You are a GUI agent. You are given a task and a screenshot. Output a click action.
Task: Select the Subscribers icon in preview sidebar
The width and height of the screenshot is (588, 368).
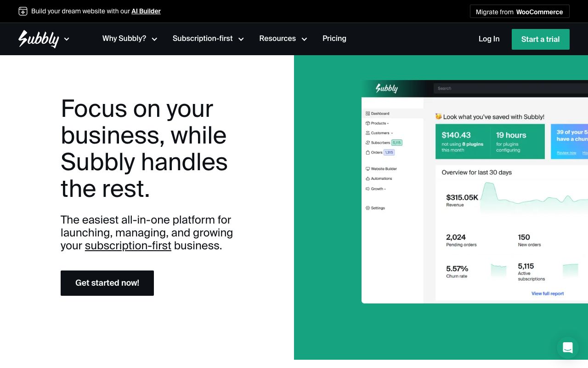click(x=367, y=143)
